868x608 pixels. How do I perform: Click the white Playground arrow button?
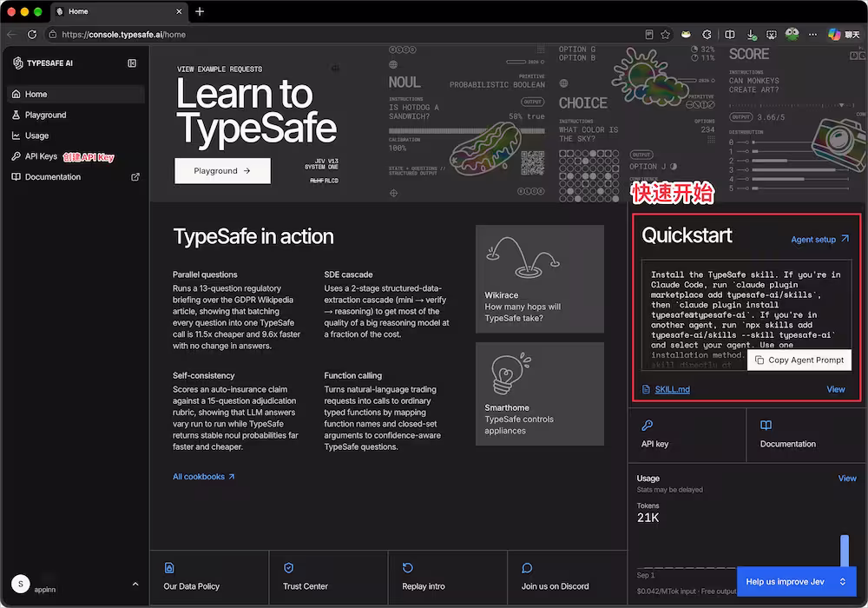pos(222,170)
